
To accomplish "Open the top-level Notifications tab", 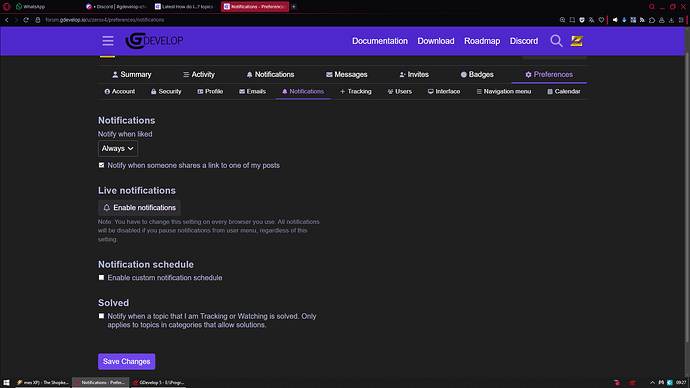I will pos(270,74).
